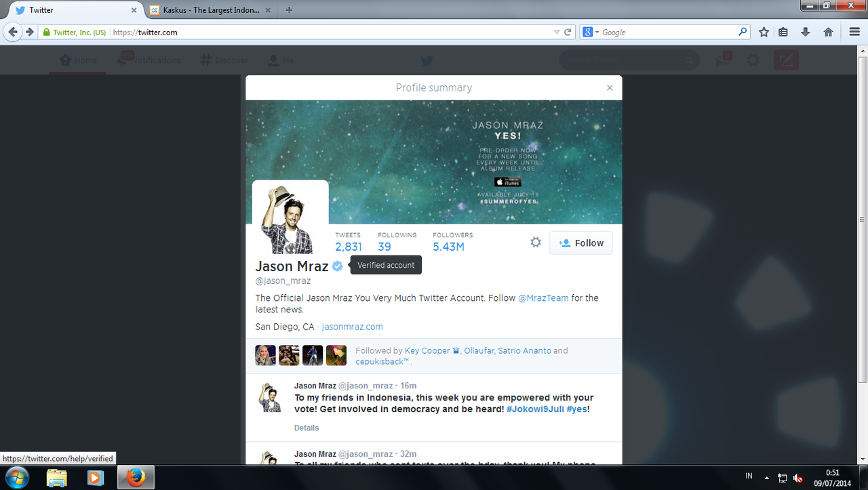Open the Jason Mraz profile name link

point(292,266)
